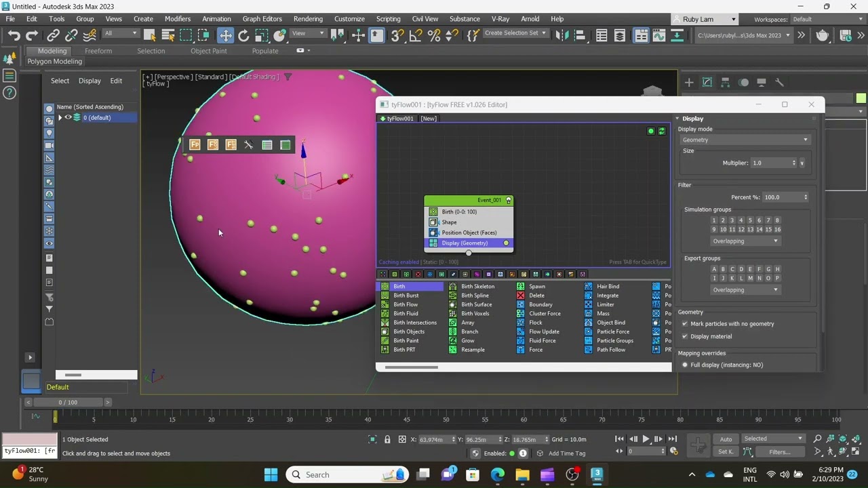The height and width of the screenshot is (488, 868).
Task: Select the Position Object (Faces) operator
Action: tap(469, 232)
